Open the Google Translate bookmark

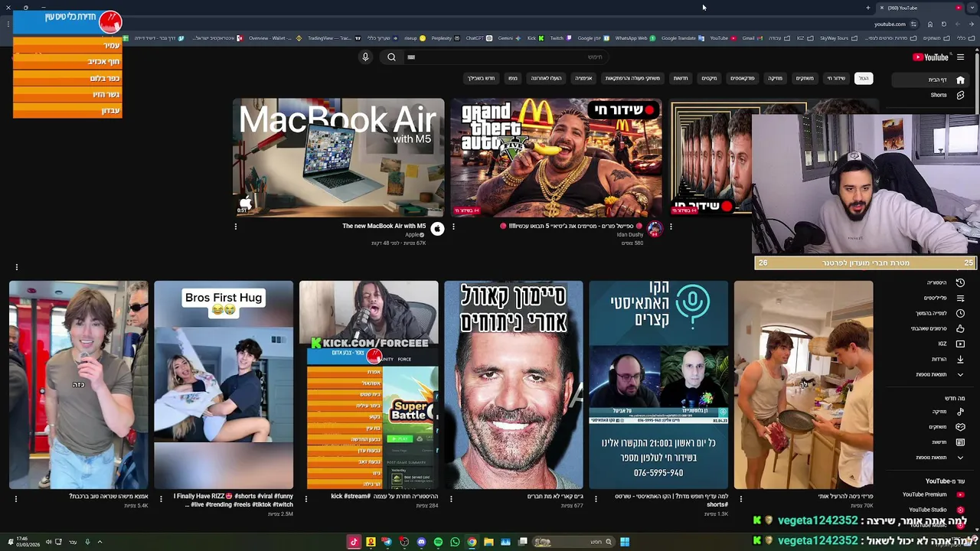tap(681, 37)
